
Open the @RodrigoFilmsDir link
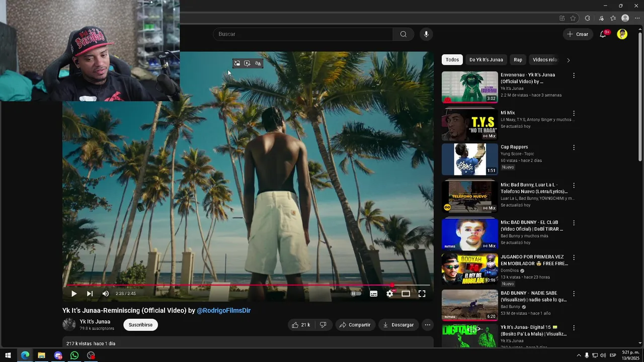[x=223, y=311]
